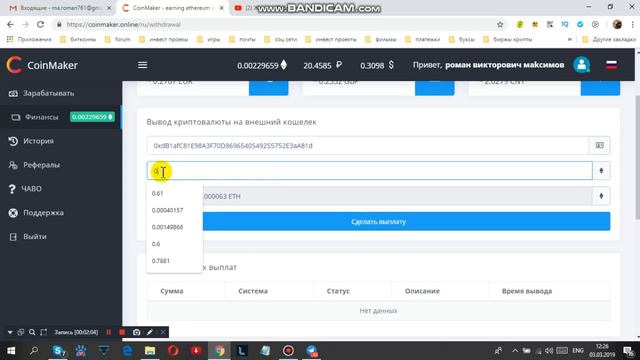Image resolution: width=640 pixels, height=360 pixels.
Task: Open the биткоины bookmark folder
Action: pyautogui.click(x=78, y=40)
